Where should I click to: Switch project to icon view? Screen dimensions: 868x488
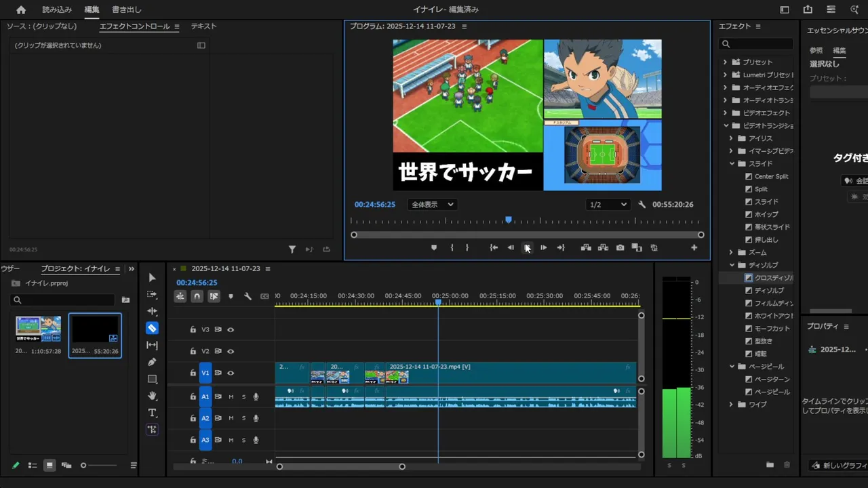click(50, 466)
